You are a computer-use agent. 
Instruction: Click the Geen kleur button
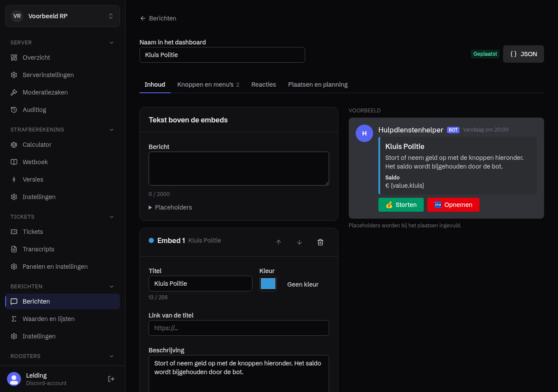tap(303, 284)
